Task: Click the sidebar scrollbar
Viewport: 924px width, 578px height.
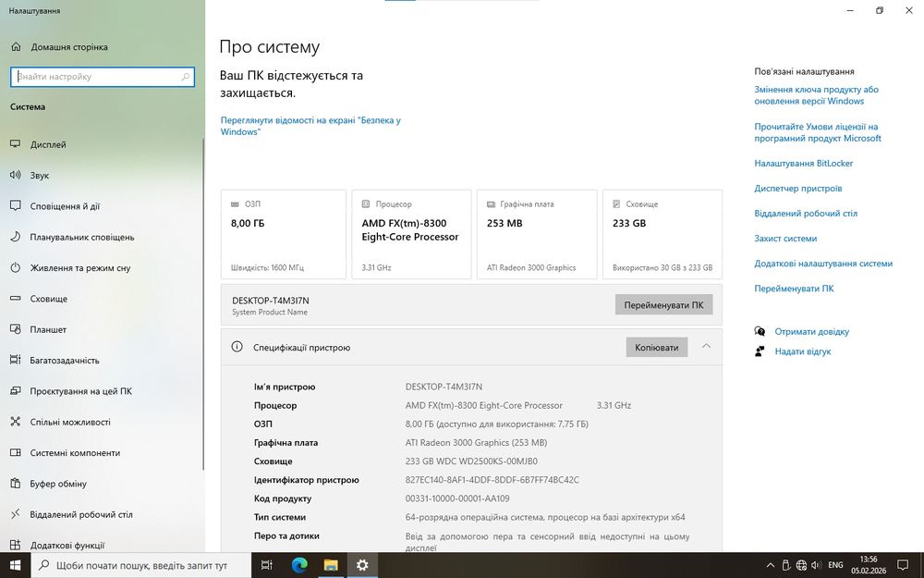Action: click(203, 303)
